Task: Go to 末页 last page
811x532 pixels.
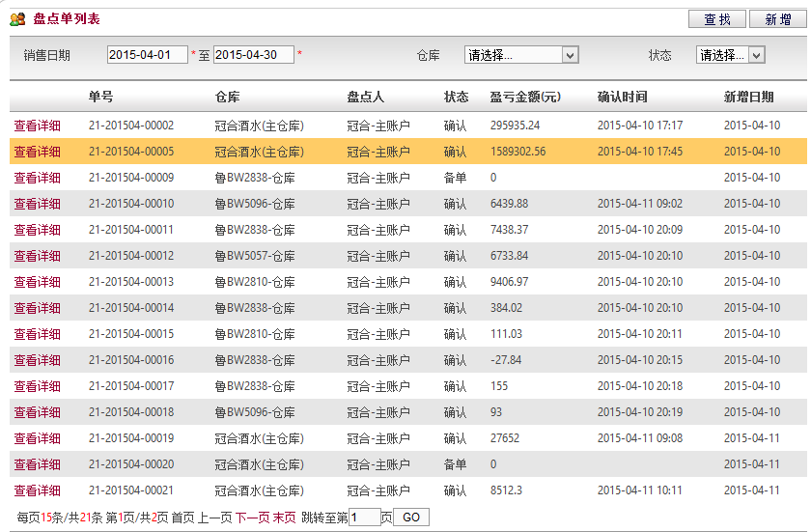Action: click(285, 518)
